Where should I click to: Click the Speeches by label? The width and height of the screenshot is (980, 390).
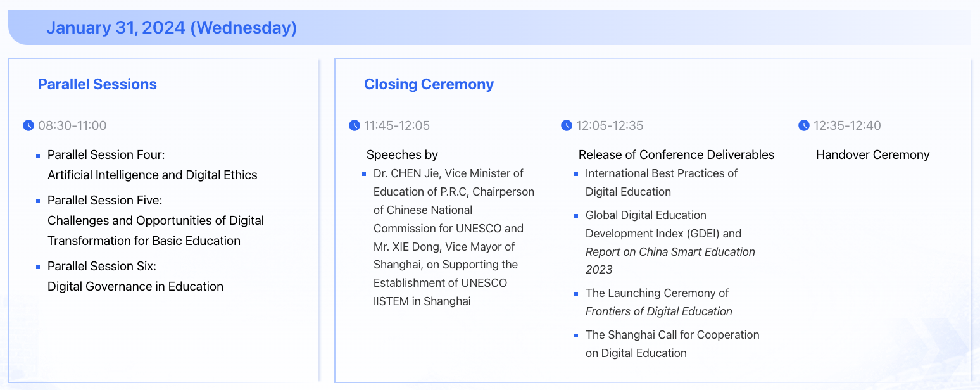tap(402, 154)
